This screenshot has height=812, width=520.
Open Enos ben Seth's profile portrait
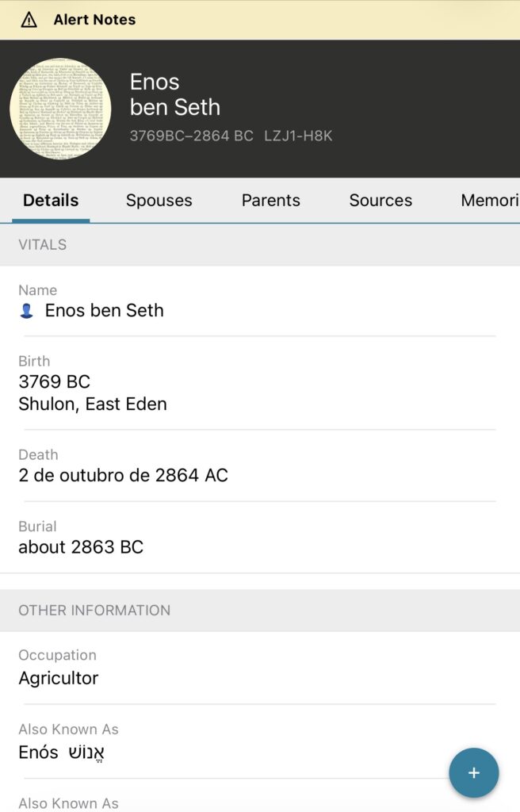60,109
